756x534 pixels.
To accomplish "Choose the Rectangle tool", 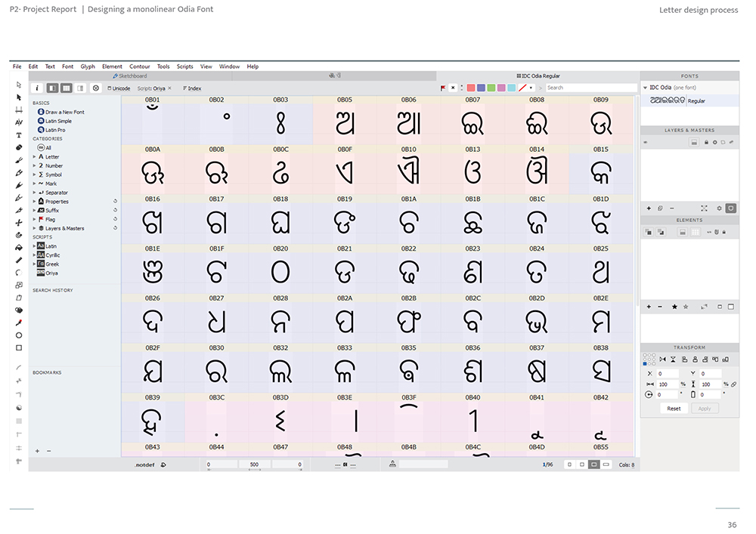I will (19, 347).
